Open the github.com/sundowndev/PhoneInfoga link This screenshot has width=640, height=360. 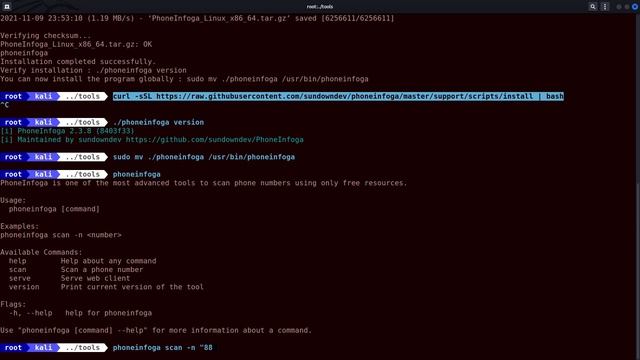click(x=214, y=140)
